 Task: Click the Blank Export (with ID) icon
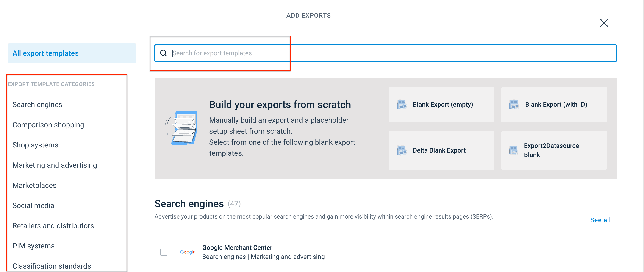[x=514, y=105]
